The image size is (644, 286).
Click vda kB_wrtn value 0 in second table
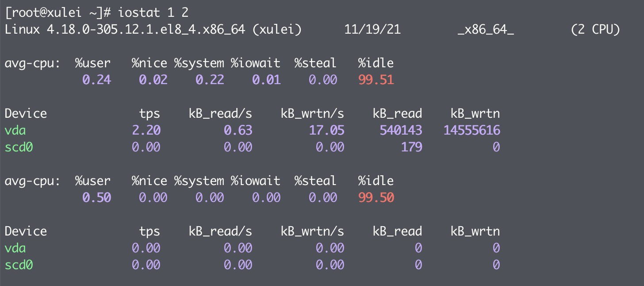pos(496,248)
